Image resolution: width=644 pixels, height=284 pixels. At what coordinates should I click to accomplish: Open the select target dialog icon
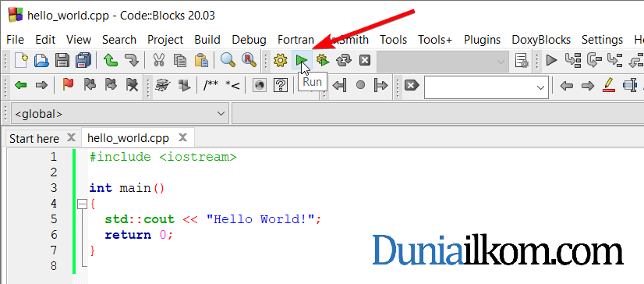click(522, 60)
